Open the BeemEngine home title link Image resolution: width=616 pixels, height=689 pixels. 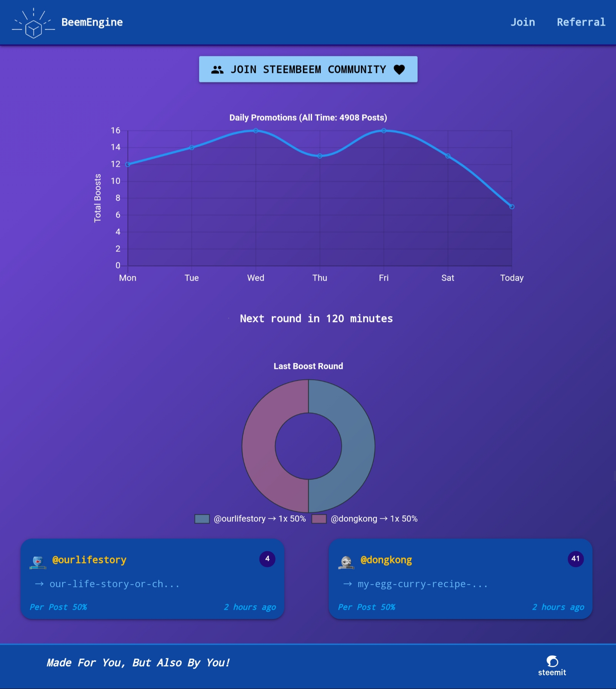(92, 22)
